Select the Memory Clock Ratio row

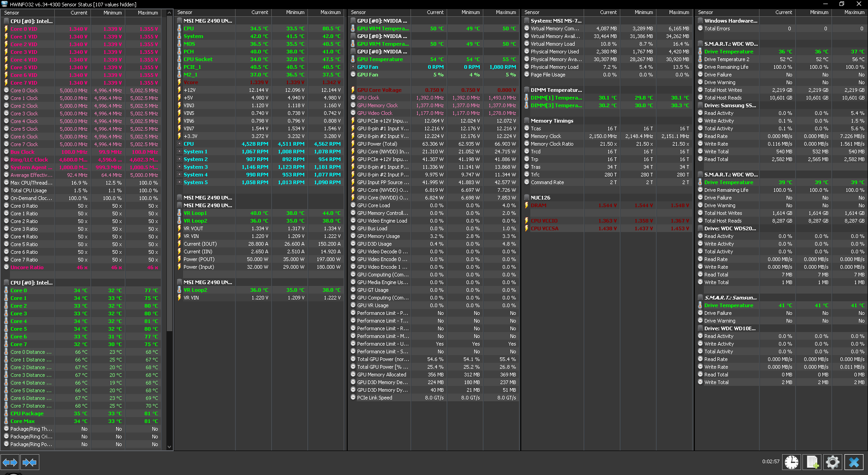click(x=607, y=144)
